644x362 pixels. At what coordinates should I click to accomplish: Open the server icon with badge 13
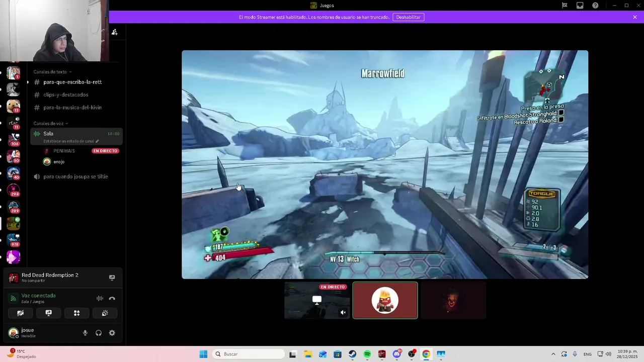(x=13, y=107)
